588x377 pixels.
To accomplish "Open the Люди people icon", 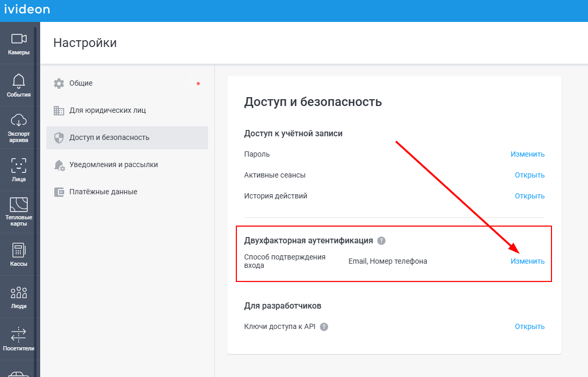I will pyautogui.click(x=19, y=292).
